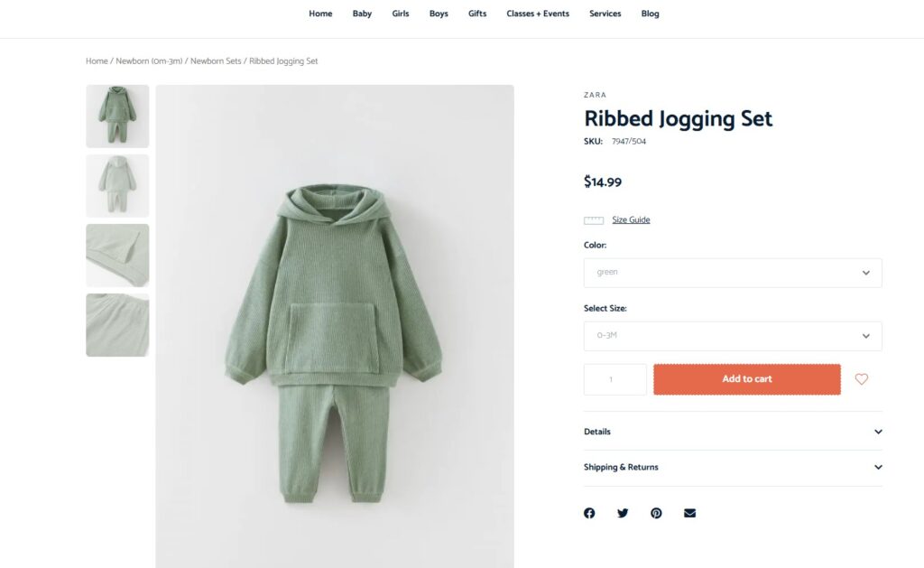
Task: Select the back-view jogging set thumbnail
Action: coord(117,186)
